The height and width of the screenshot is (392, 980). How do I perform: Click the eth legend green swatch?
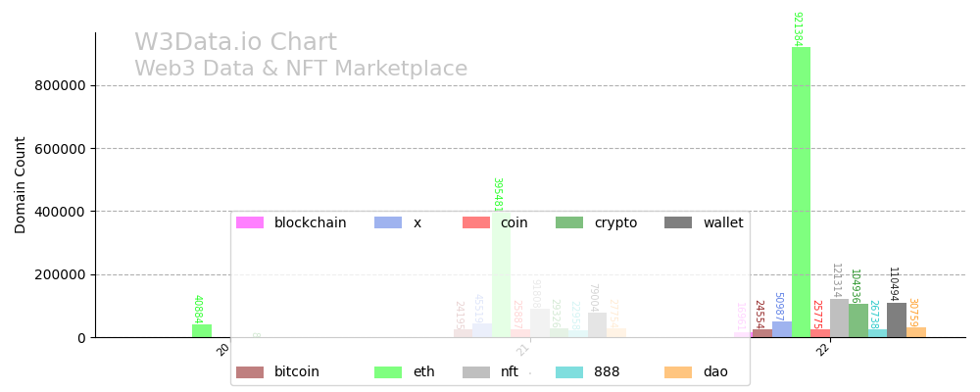coord(388,372)
